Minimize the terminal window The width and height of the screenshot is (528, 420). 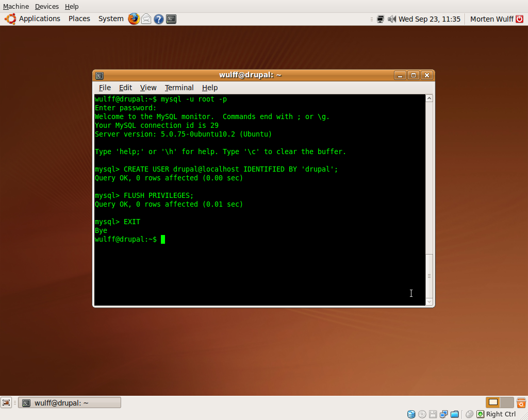(400, 75)
